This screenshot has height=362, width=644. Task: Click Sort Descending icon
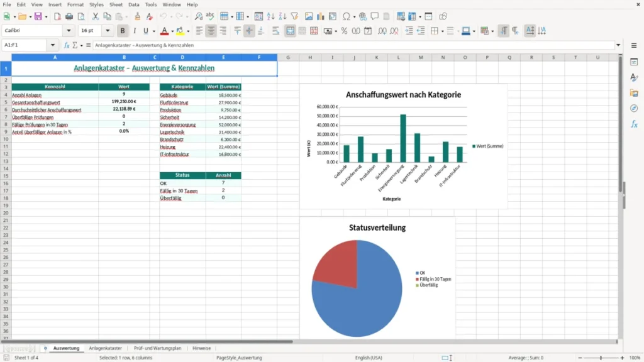[x=282, y=16]
